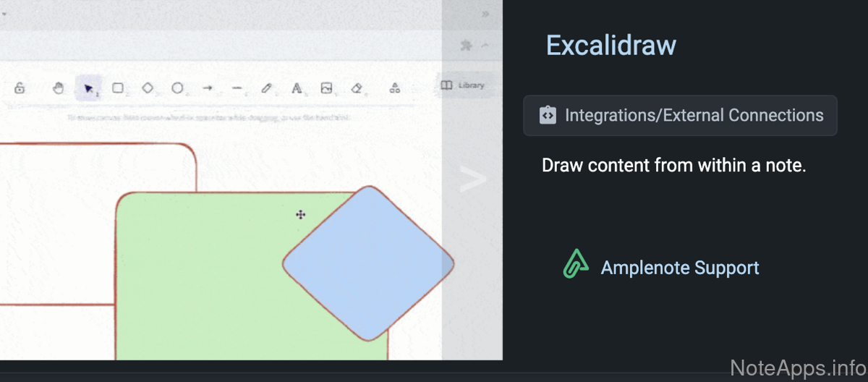Go to next slide arrow
The height and width of the screenshot is (382, 868).
click(472, 179)
